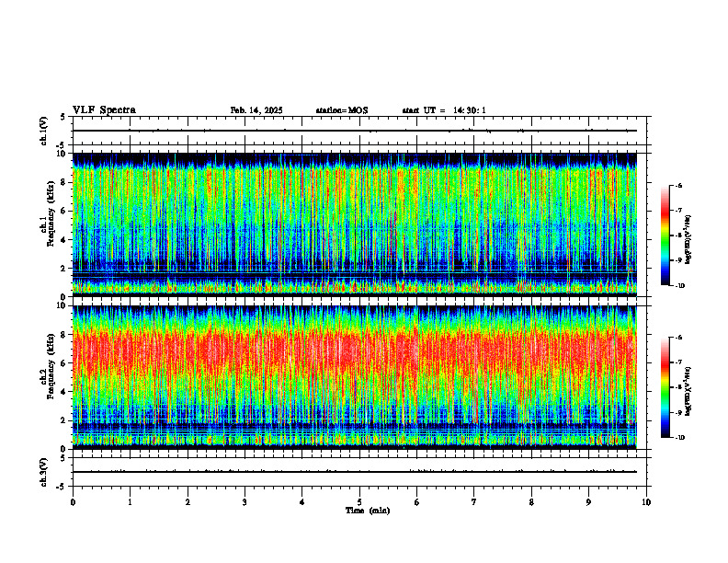Image resolution: width=728 pixels, height=563 pixels.
Task: Click the "Time (min)" x-axis label
Action: (368, 511)
